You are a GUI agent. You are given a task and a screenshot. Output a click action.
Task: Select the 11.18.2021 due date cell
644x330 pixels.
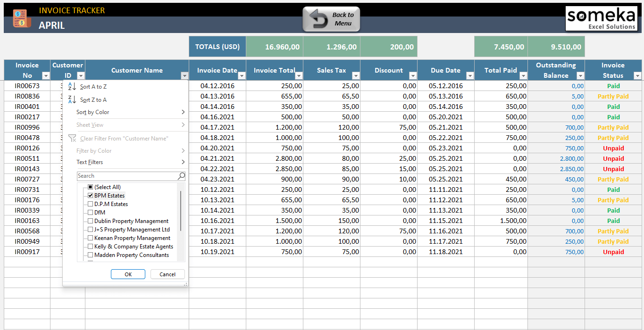446,252
